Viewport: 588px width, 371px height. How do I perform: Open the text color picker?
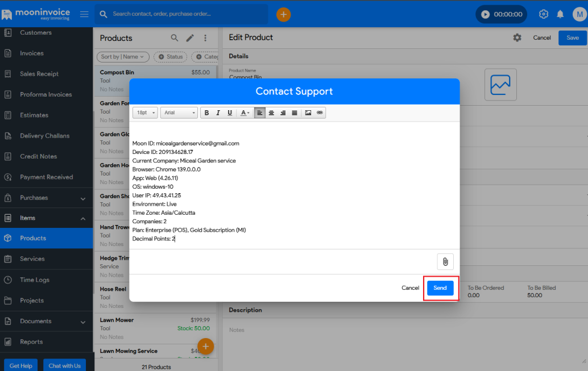tap(245, 113)
